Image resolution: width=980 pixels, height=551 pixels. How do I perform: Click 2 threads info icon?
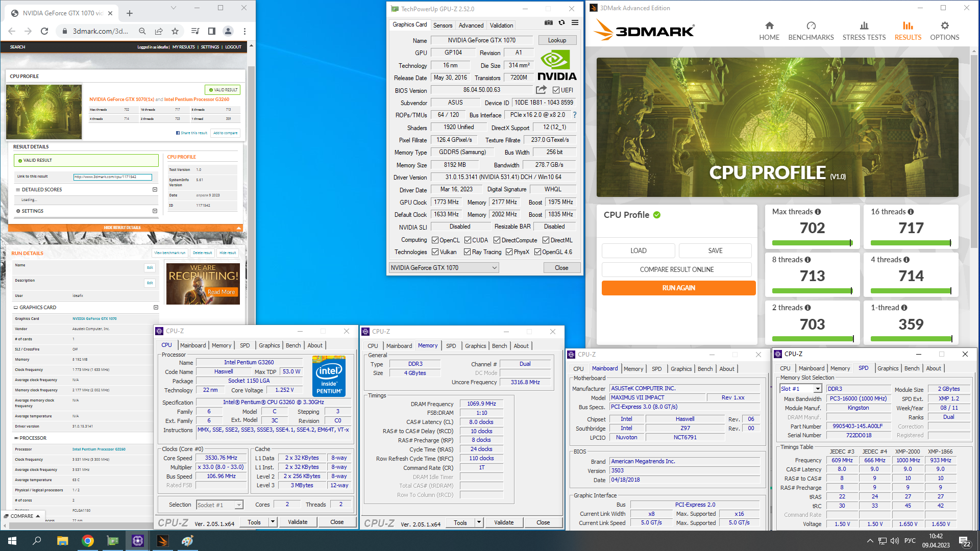click(807, 308)
